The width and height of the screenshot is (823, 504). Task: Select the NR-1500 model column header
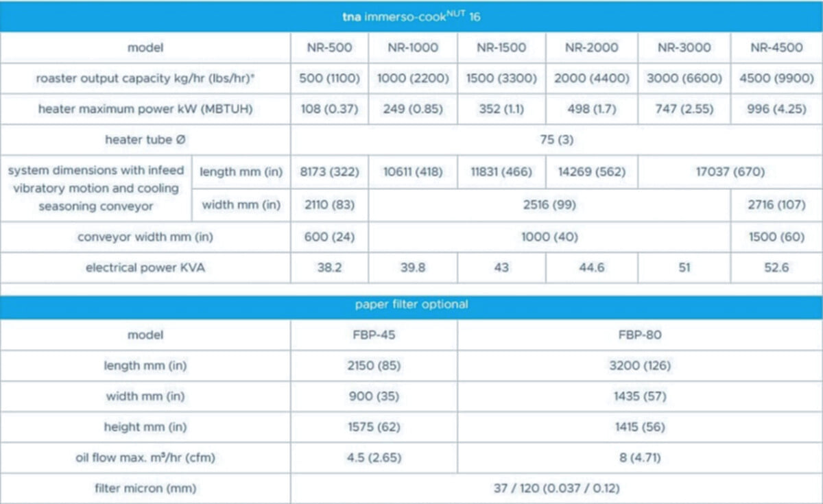(x=501, y=47)
